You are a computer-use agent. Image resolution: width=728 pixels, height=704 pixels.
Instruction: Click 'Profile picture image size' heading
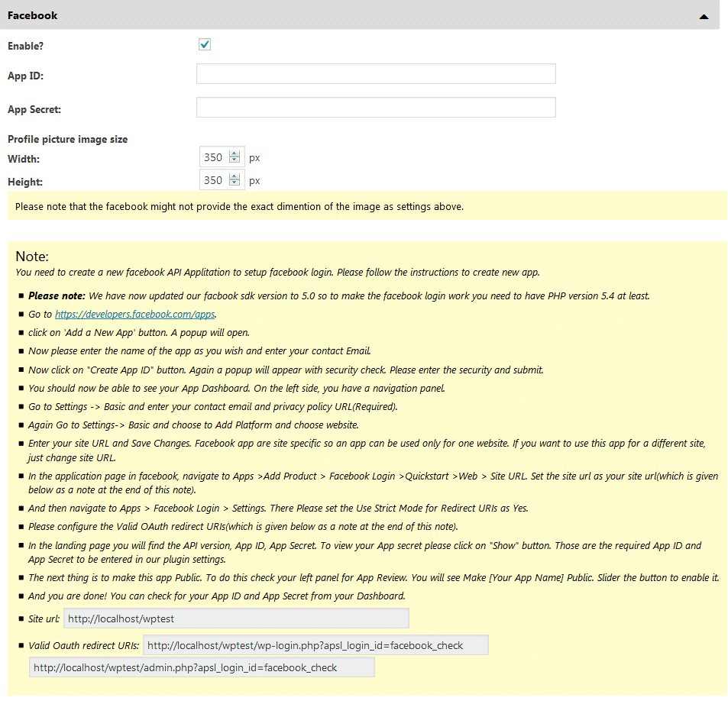click(68, 139)
